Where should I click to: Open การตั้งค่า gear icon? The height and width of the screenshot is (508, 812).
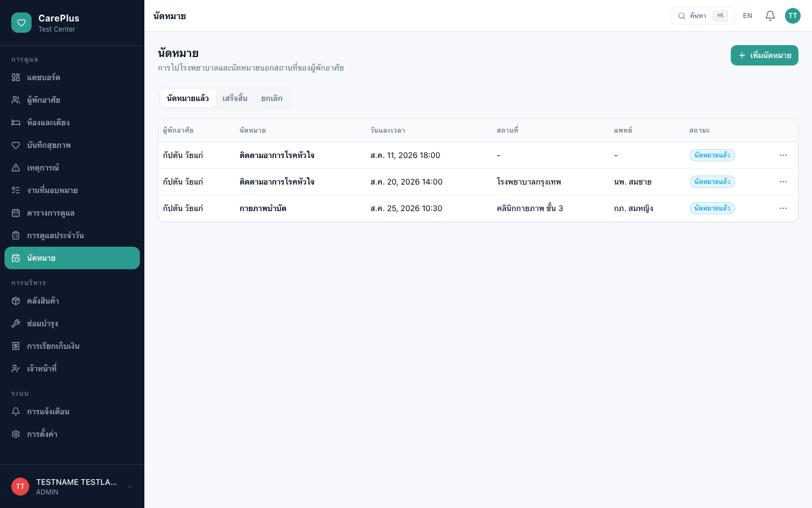16,434
